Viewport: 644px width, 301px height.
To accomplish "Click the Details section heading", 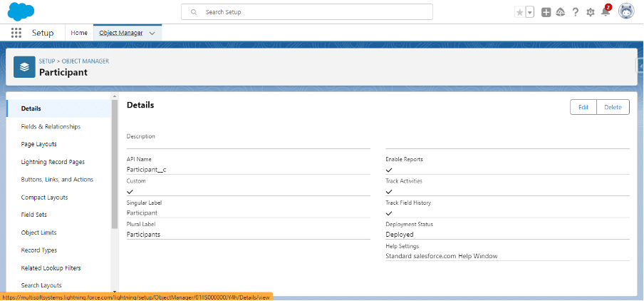I will pos(140,106).
